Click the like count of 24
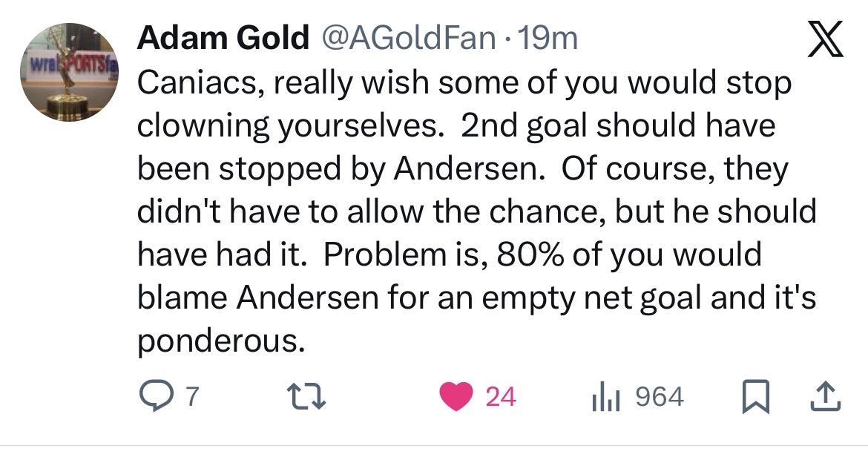The width and height of the screenshot is (868, 460). pos(500,398)
